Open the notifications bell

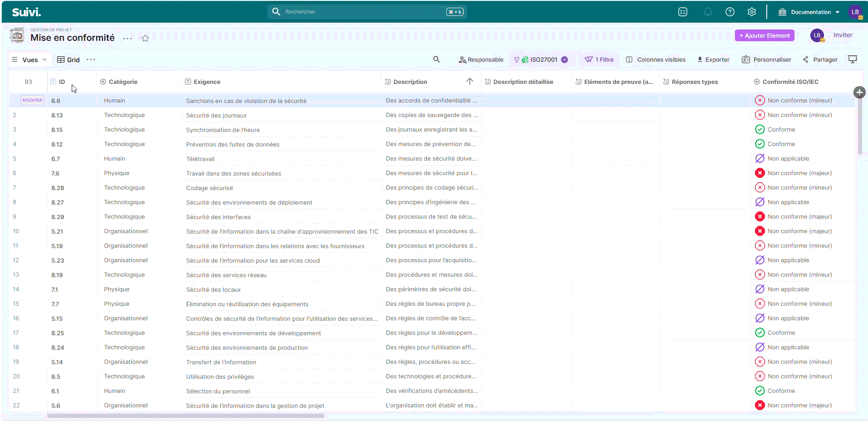(708, 12)
